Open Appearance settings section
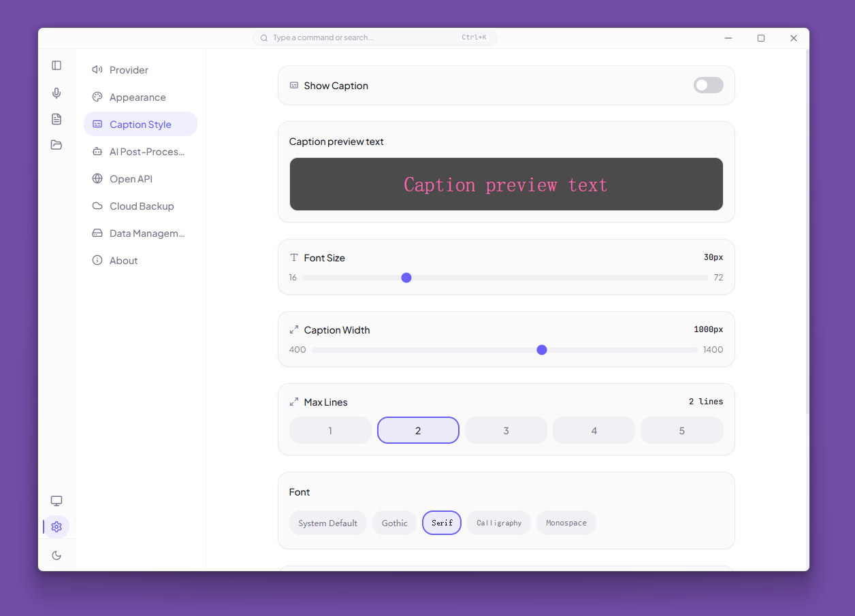 click(x=140, y=97)
